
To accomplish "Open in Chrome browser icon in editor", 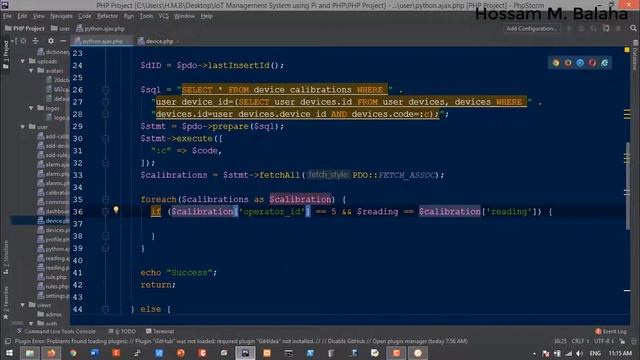I will (556, 63).
